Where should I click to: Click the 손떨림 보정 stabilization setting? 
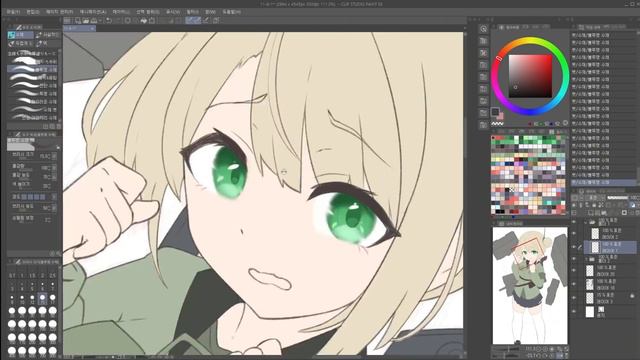click(32, 219)
